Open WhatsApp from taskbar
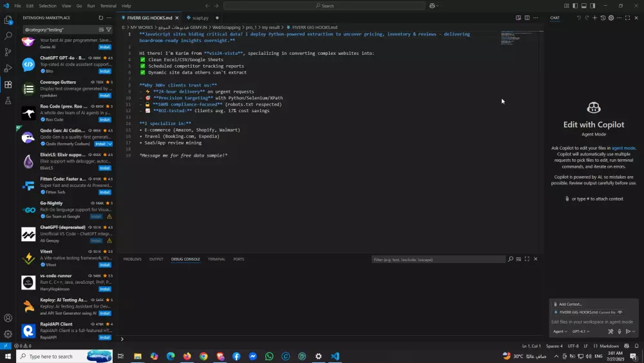The height and width of the screenshot is (363, 644). point(269,356)
